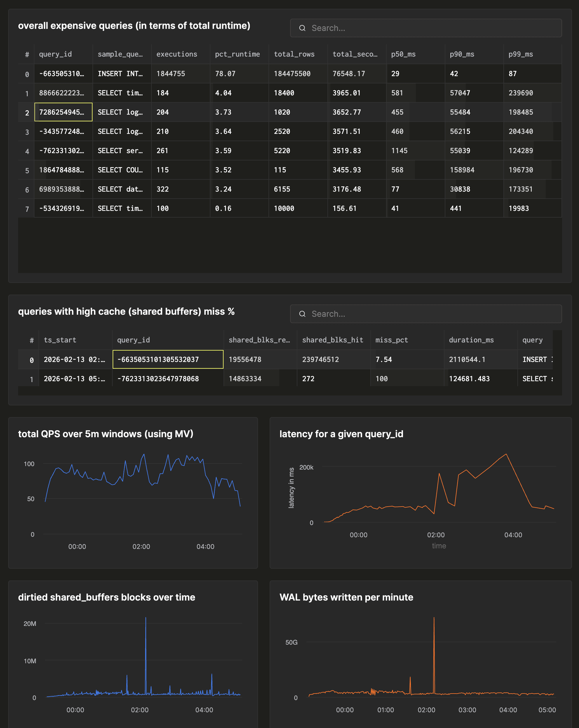
Task: Sort the cache miss table by miss_pct
Action: click(392, 340)
